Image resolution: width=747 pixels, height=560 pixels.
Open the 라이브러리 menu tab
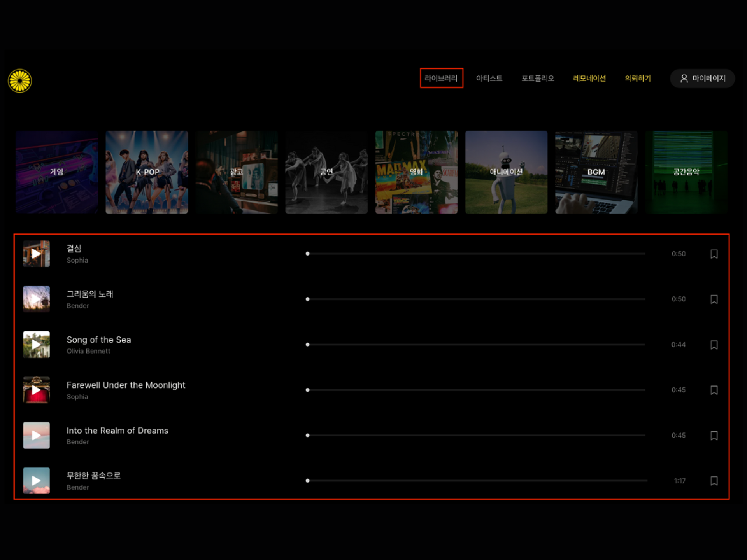(x=441, y=78)
